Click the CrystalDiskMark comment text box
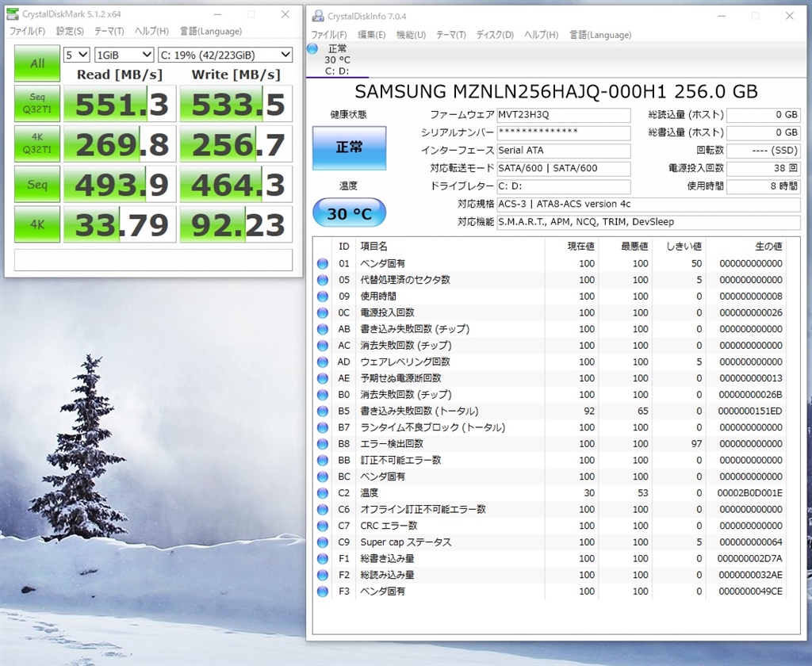This screenshot has height=666, width=812. tap(153, 260)
